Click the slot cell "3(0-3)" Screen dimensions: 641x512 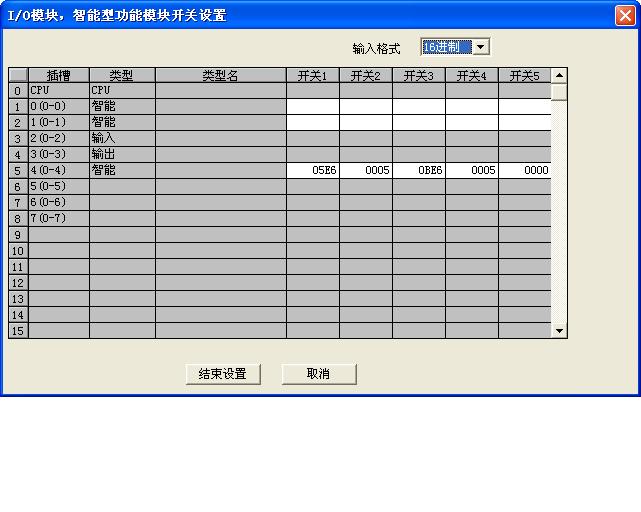(x=59, y=155)
